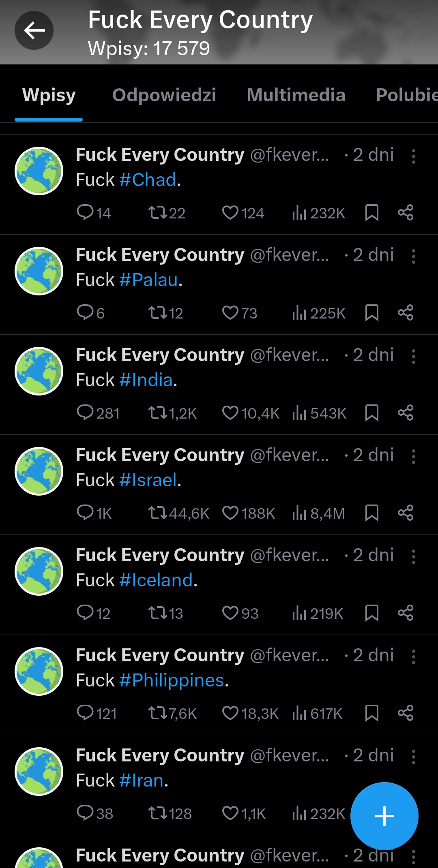
Task: Open three-dot menu on #India post
Action: (413, 356)
